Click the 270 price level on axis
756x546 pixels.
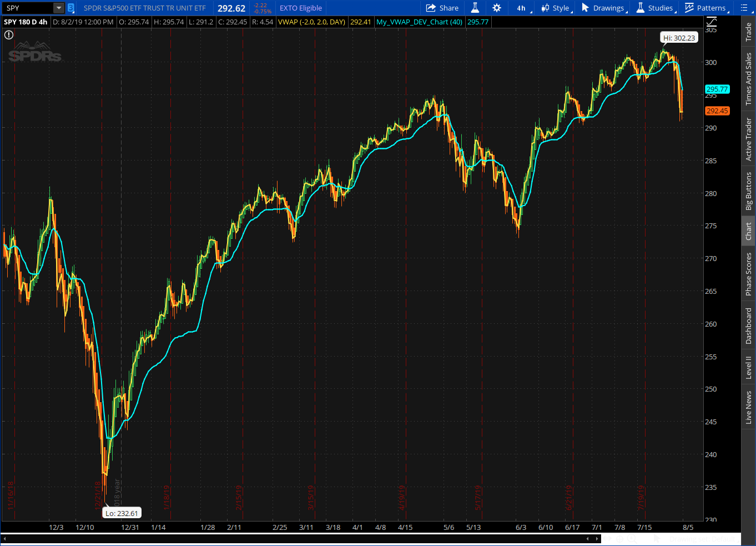click(x=710, y=258)
